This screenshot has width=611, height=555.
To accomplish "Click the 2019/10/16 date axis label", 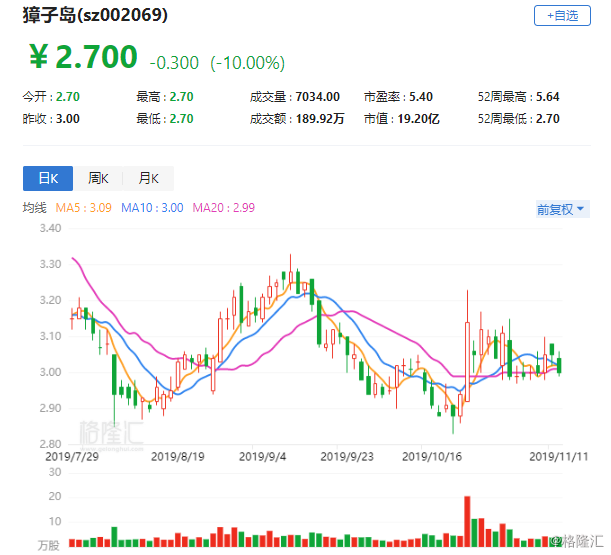I will coord(432,456).
